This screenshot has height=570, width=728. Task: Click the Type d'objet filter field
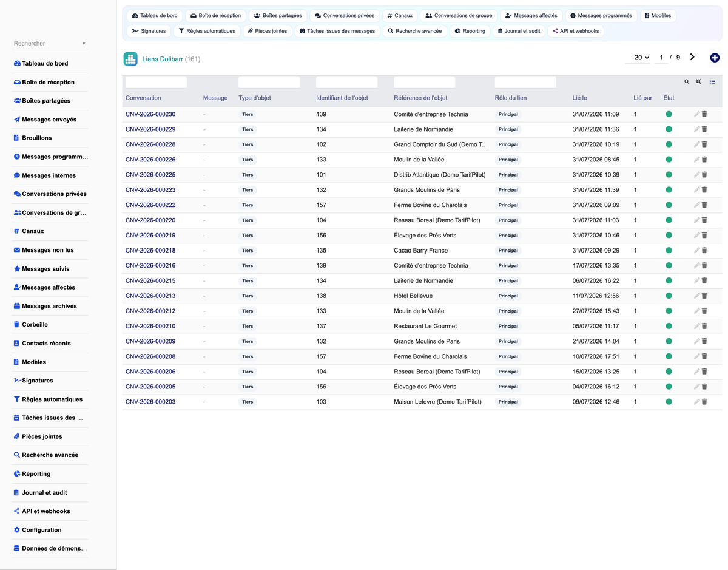coord(269,82)
